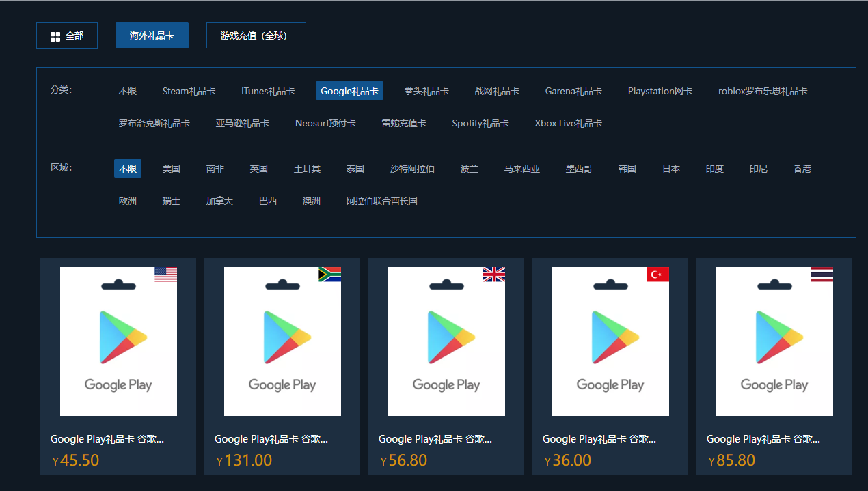Choose 阿拉伯联合酋长国 region
This screenshot has height=491, width=868.
pyautogui.click(x=382, y=201)
